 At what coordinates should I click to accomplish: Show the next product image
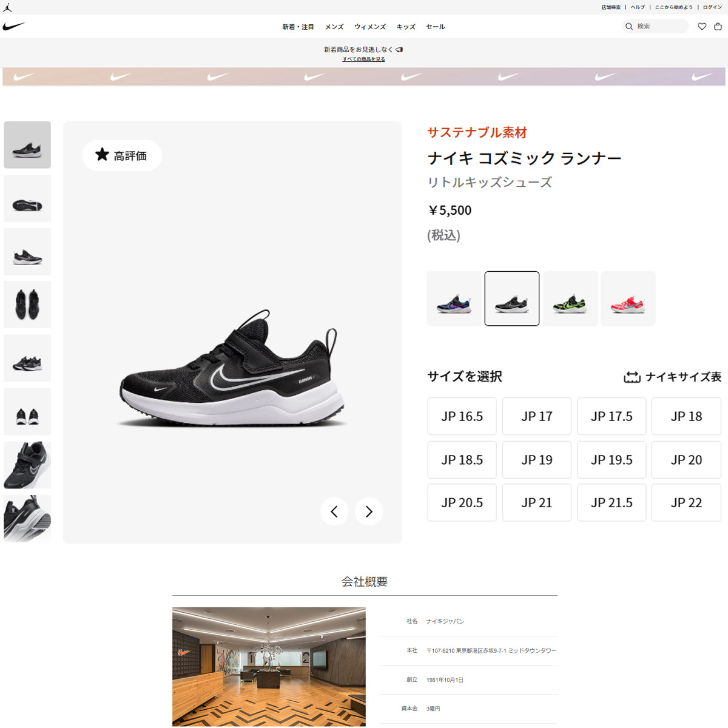369,511
